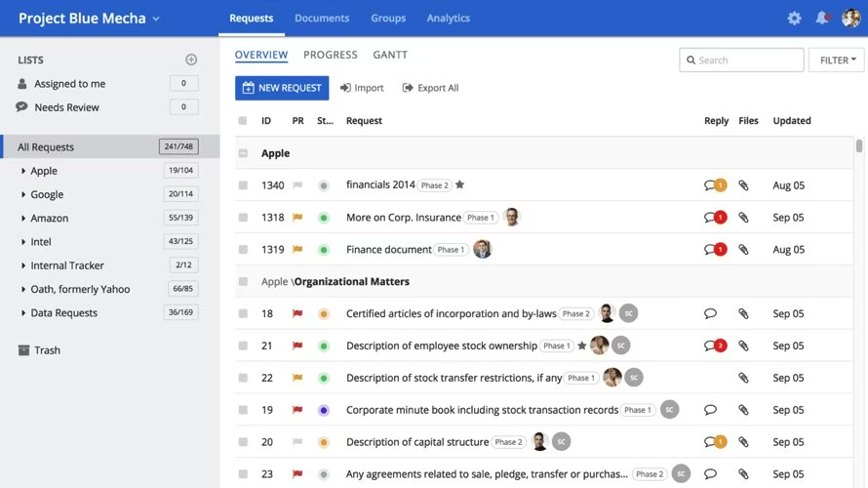The height and width of the screenshot is (488, 868).
Task: Toggle the select-all checkbox in header
Action: [x=243, y=121]
